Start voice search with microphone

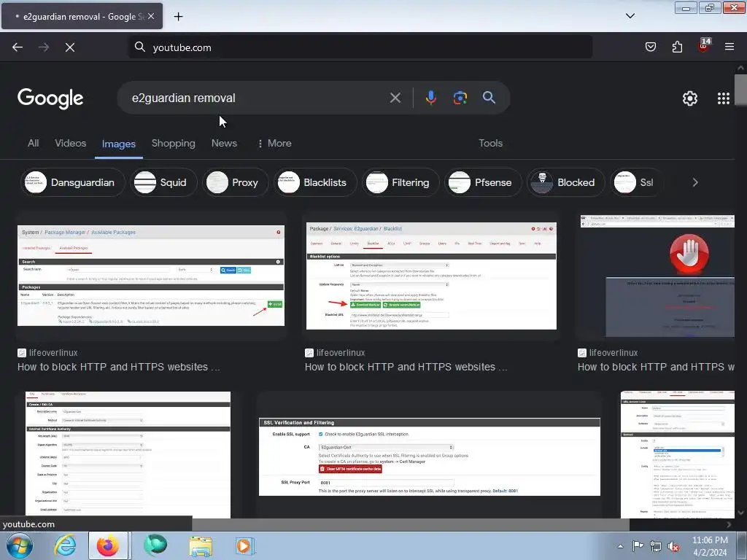pos(430,98)
